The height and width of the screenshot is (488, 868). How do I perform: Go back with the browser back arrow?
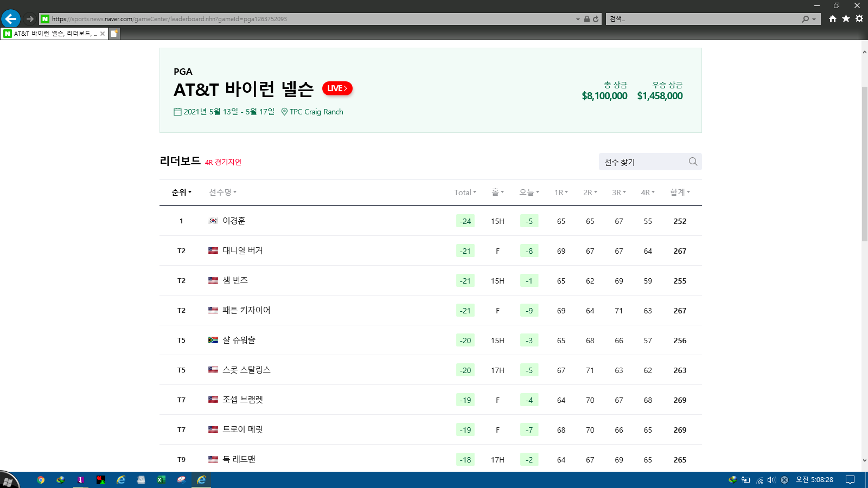click(x=10, y=19)
